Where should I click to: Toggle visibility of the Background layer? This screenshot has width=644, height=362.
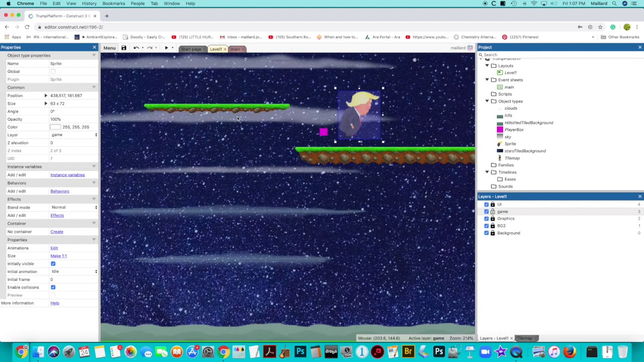(x=486, y=233)
